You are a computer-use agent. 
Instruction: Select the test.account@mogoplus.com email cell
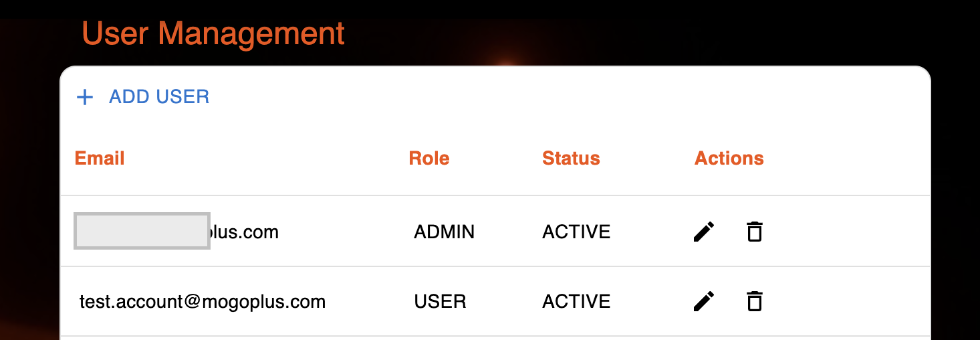(203, 302)
